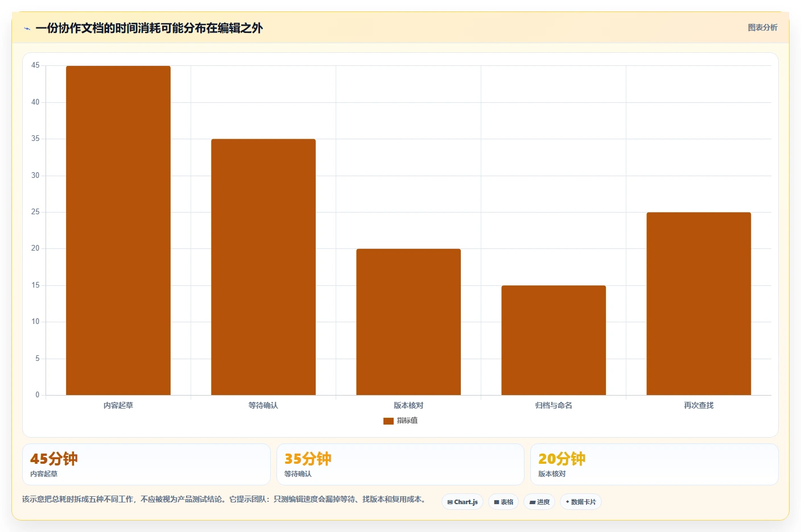Viewport: 801px width, 532px height.
Task: Click the 归档与命名 x-axis label
Action: pyautogui.click(x=554, y=405)
